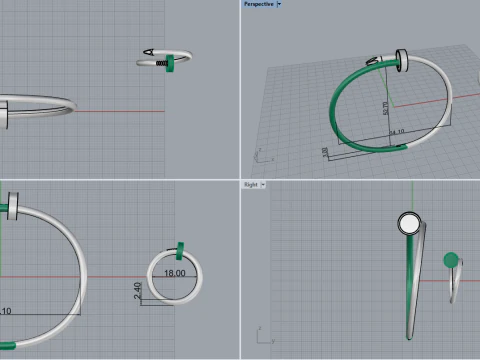
Task: Select the 18.00 diameter dimension text
Action: pos(175,273)
